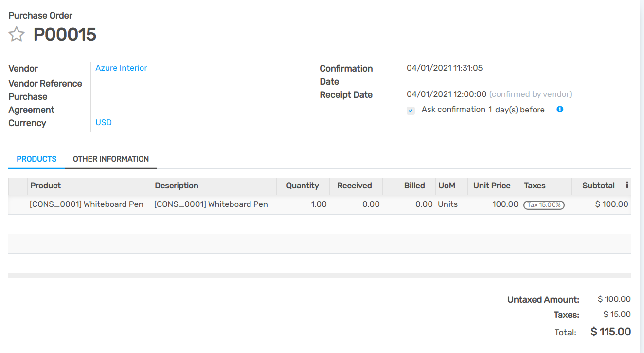Click the Tax 15.00% tag
This screenshot has height=353, width=644.
(x=544, y=205)
